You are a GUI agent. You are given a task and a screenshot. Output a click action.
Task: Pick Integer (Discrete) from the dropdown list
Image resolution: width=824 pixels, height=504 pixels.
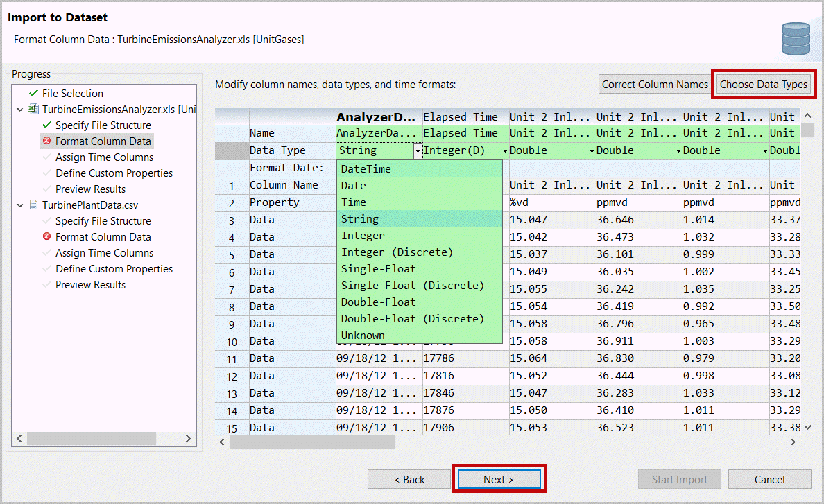396,252
